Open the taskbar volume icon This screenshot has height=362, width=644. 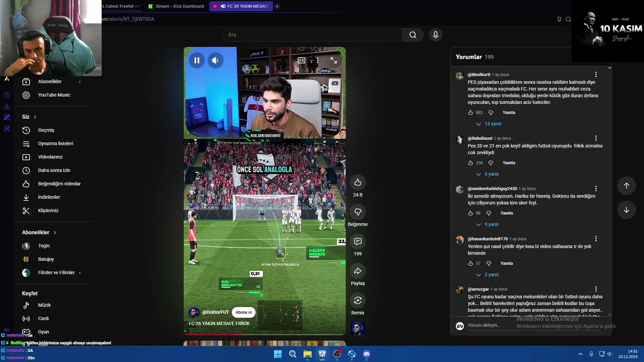tap(609, 354)
